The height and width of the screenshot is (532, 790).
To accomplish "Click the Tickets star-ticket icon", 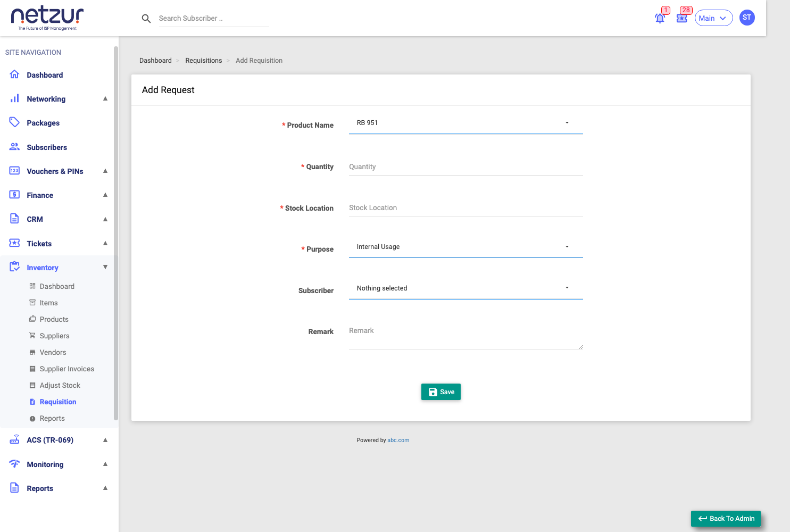I will pyautogui.click(x=15, y=243).
